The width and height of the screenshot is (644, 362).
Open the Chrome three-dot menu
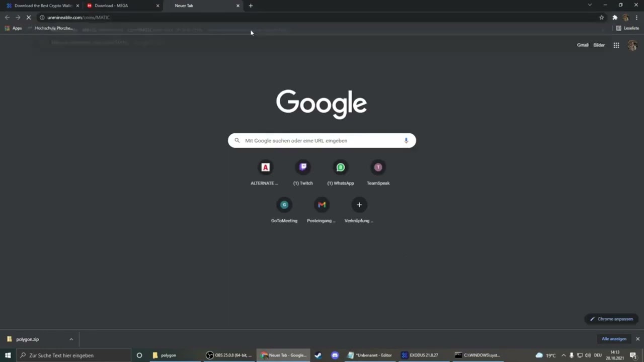tap(636, 17)
